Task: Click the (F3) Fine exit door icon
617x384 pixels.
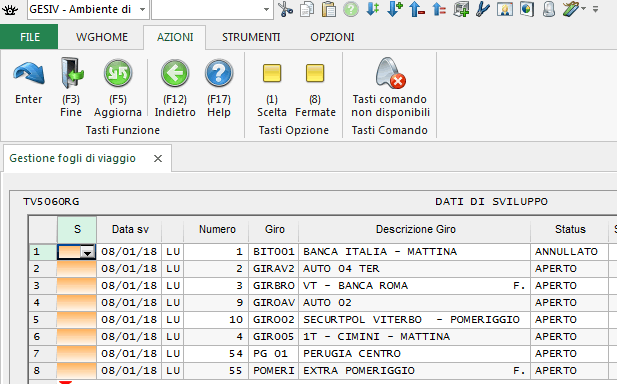Action: pyautogui.click(x=72, y=73)
